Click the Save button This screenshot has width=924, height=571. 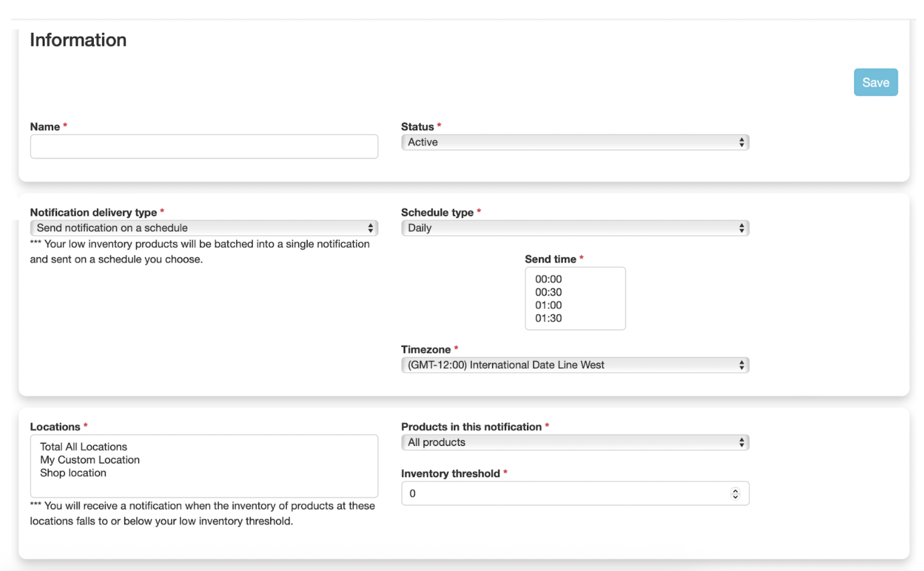pos(875,82)
